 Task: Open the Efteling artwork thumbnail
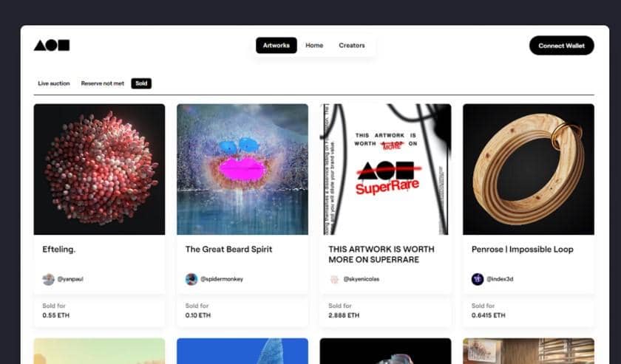[99, 169]
